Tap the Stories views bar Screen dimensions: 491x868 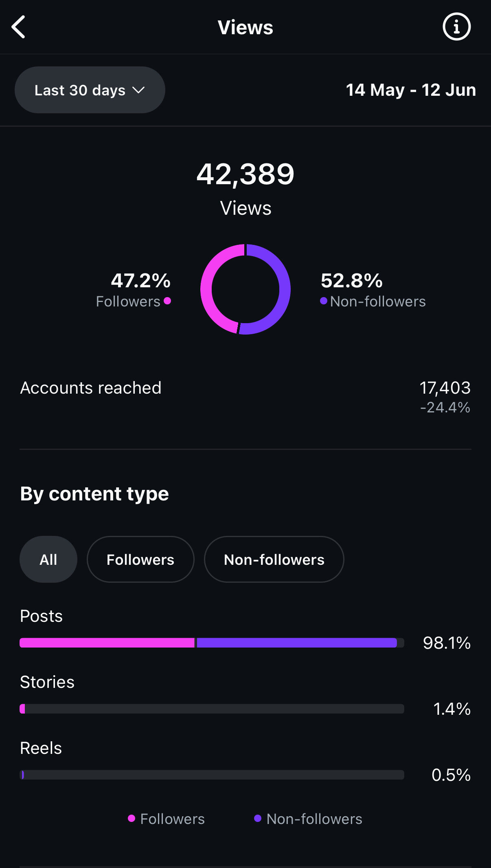(x=212, y=709)
